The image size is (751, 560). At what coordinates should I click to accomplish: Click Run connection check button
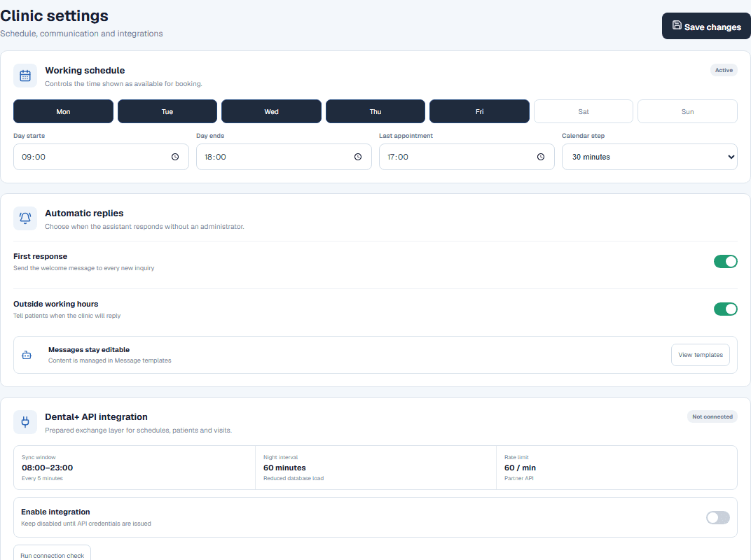[x=53, y=554]
